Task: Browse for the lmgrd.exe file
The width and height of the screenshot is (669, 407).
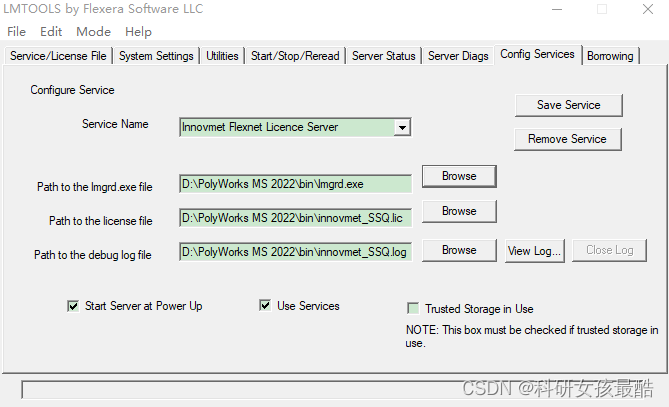Action: [x=459, y=176]
